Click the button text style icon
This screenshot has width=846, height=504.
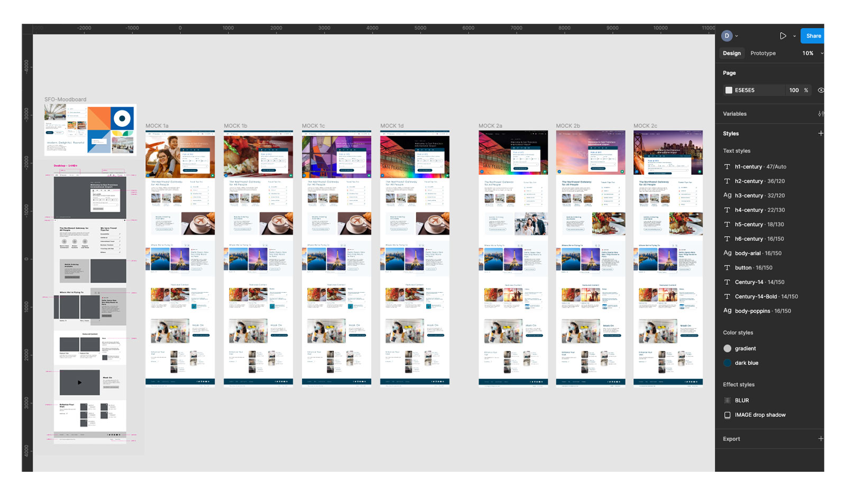pos(728,268)
